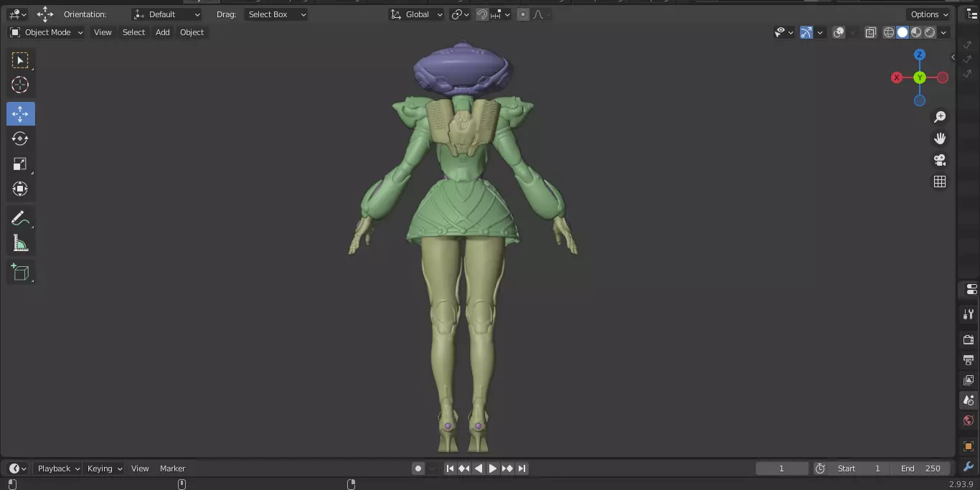Open Object Mode dropdown
Screen dimensions: 980x490
point(47,32)
